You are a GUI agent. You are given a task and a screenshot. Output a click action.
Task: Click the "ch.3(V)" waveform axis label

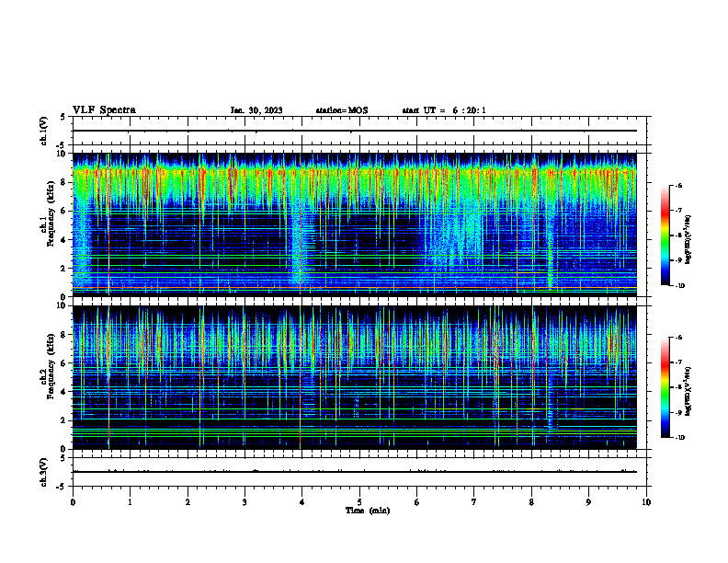[44, 472]
